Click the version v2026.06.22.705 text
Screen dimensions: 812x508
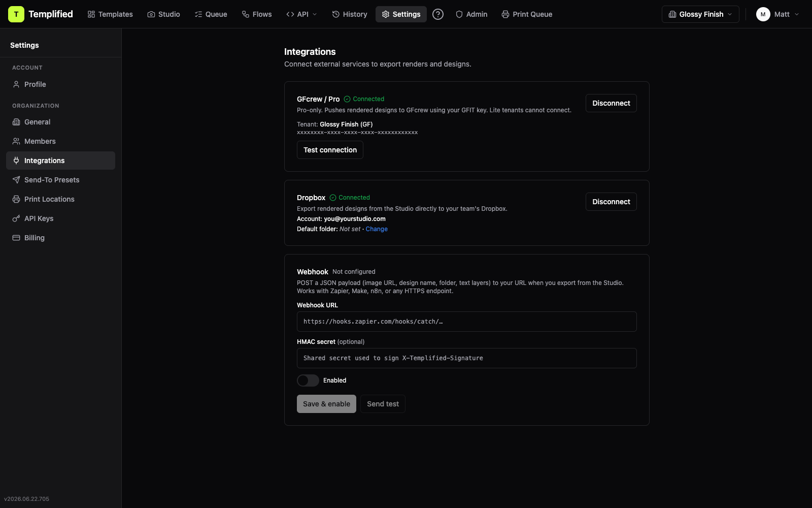click(27, 499)
